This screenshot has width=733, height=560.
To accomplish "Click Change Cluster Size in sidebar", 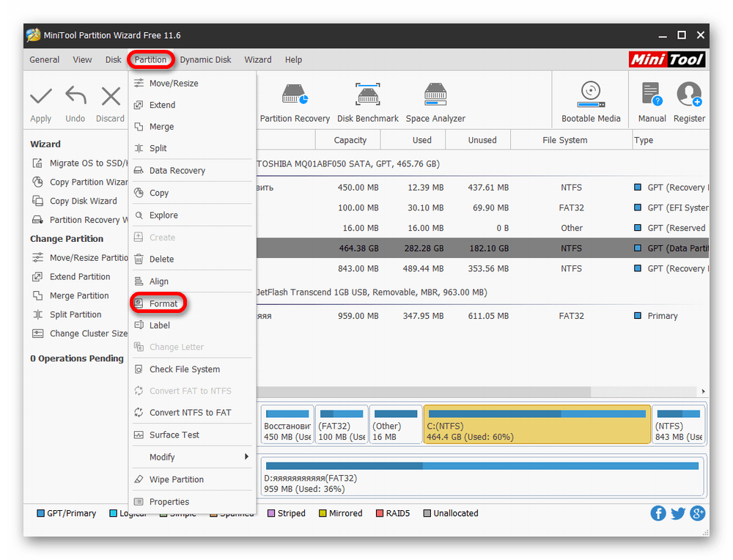I will pos(79,334).
